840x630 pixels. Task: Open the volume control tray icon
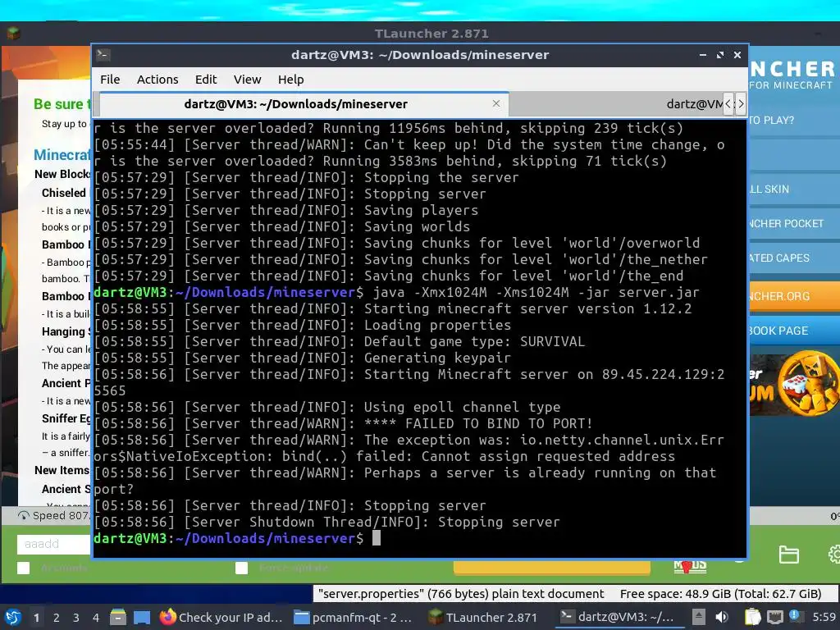[722, 617]
